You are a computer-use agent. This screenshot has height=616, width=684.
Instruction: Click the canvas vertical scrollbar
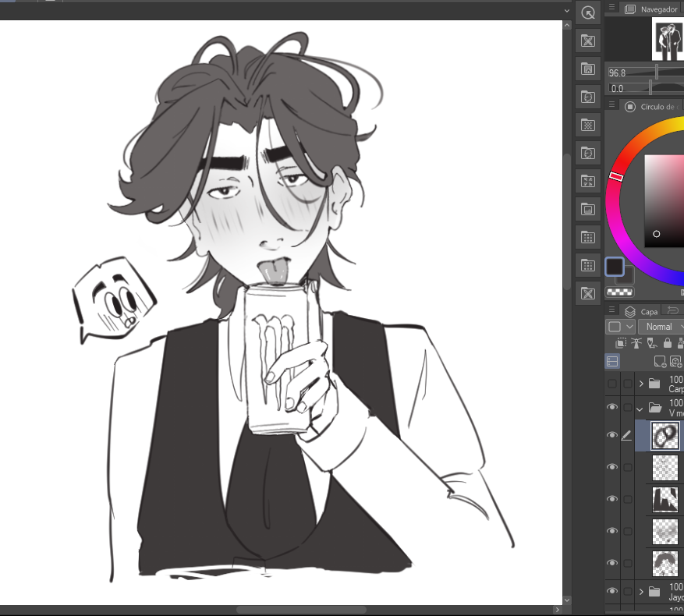click(x=567, y=221)
